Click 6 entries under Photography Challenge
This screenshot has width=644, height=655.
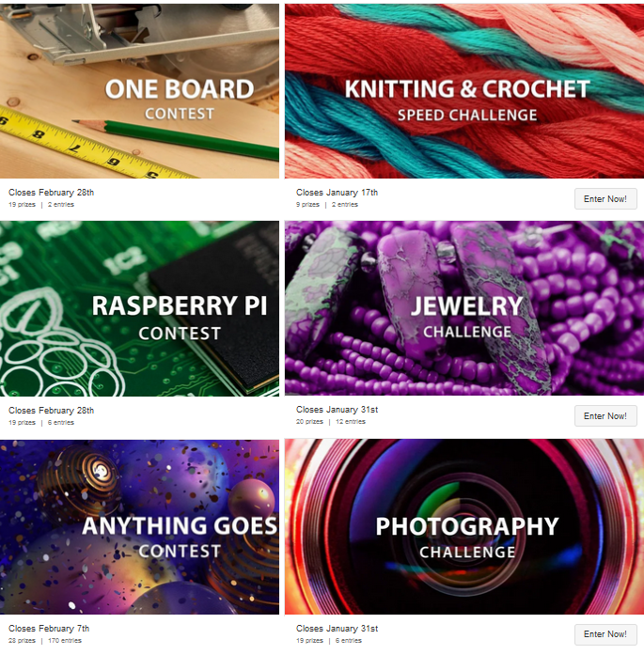pos(349,641)
